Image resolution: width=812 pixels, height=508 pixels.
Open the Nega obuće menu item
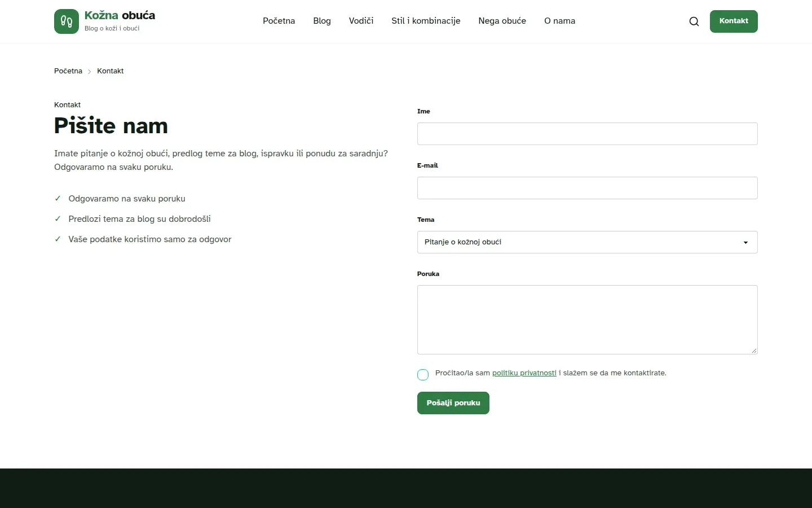coord(502,21)
